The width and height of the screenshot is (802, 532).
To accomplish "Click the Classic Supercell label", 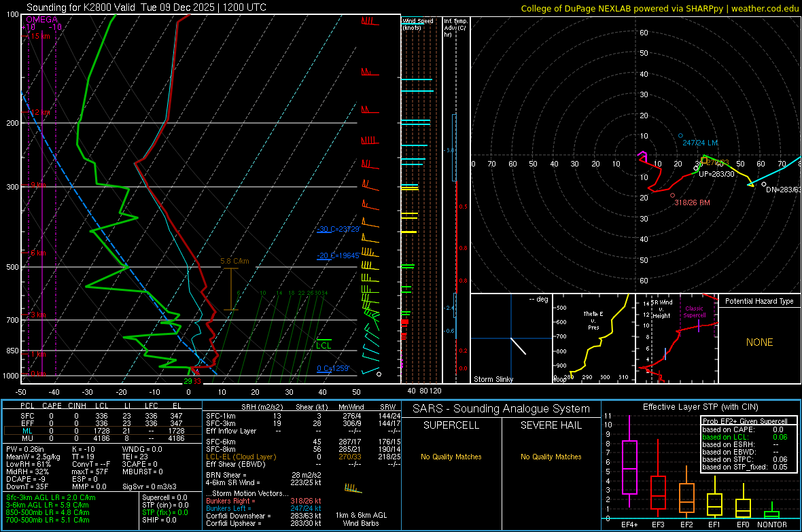I will pyautogui.click(x=694, y=312).
